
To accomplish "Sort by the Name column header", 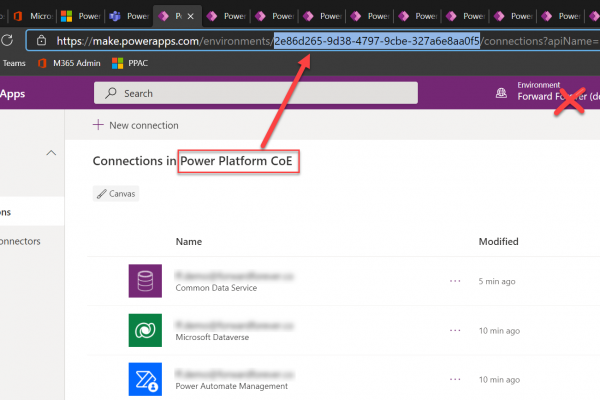I will (189, 242).
